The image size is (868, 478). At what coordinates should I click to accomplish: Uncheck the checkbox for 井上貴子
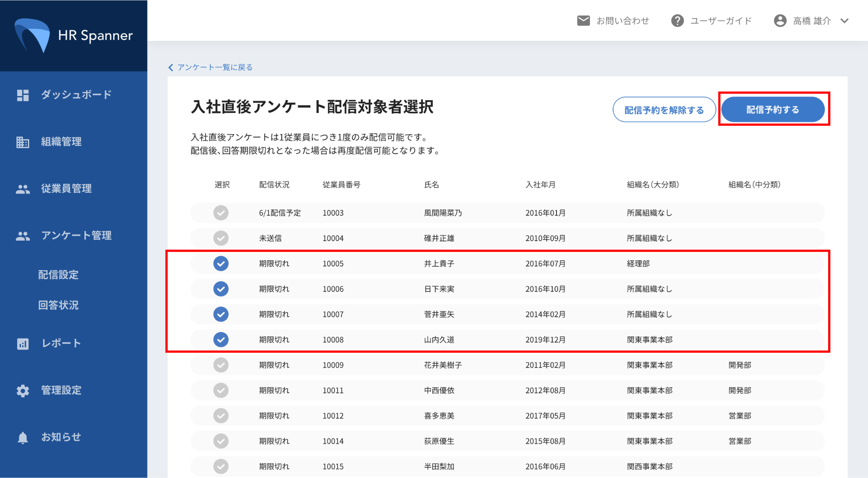(x=221, y=264)
